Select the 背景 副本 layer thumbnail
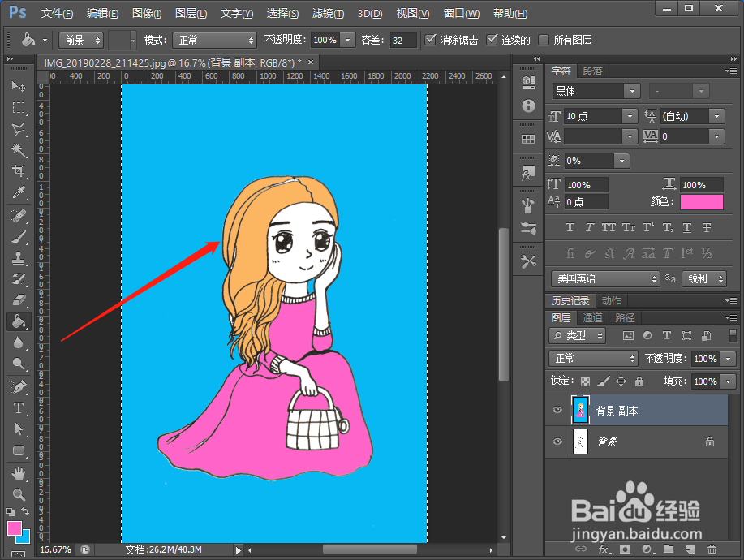This screenshot has width=744, height=560. pos(580,410)
